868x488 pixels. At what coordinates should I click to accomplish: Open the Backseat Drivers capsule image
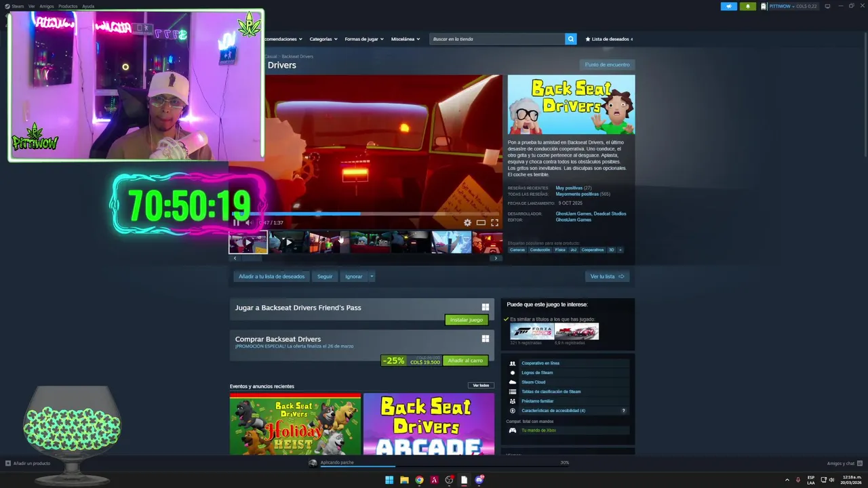click(571, 104)
